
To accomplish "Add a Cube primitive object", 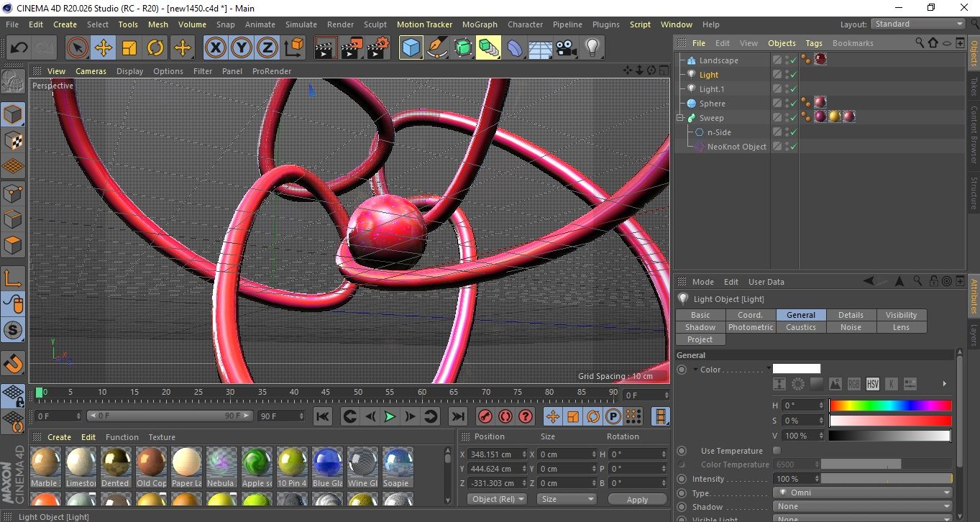I will tap(411, 48).
